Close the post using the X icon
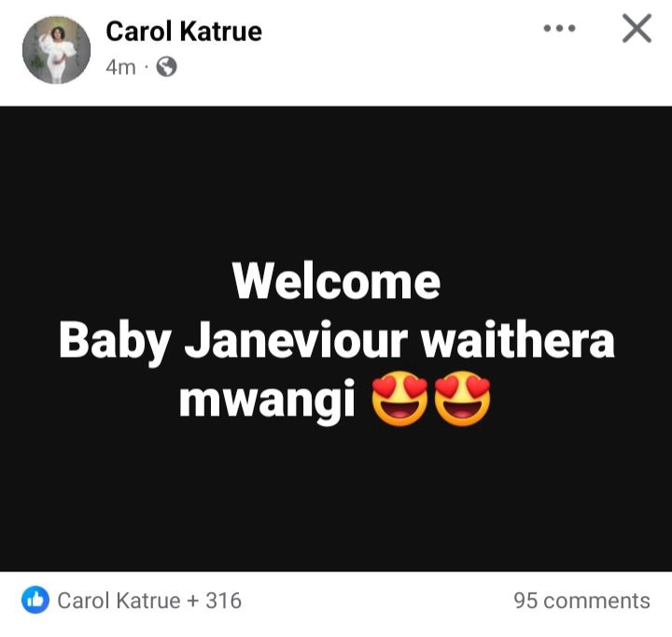 637,28
